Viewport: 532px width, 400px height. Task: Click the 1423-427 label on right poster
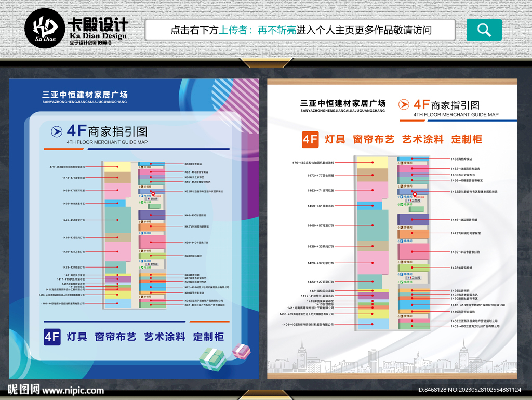(x=321, y=282)
